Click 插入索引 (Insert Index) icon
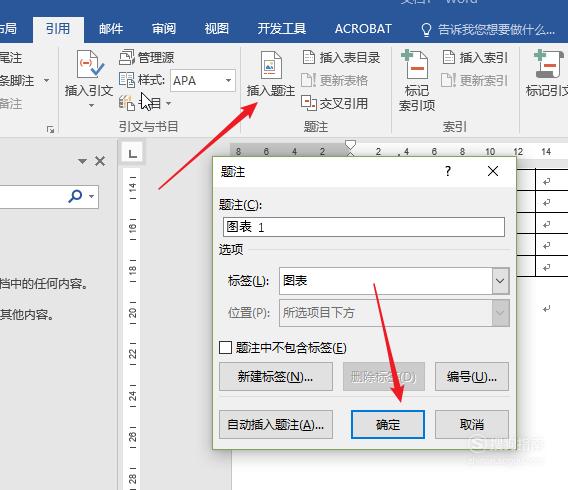 [x=448, y=57]
